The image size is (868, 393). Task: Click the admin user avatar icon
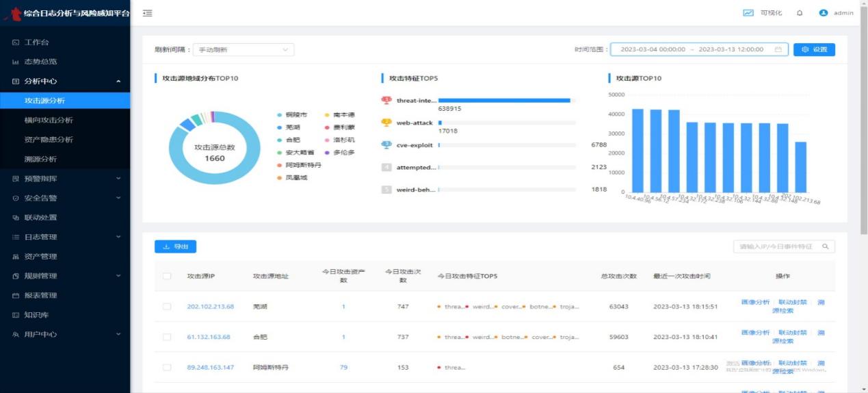point(824,13)
